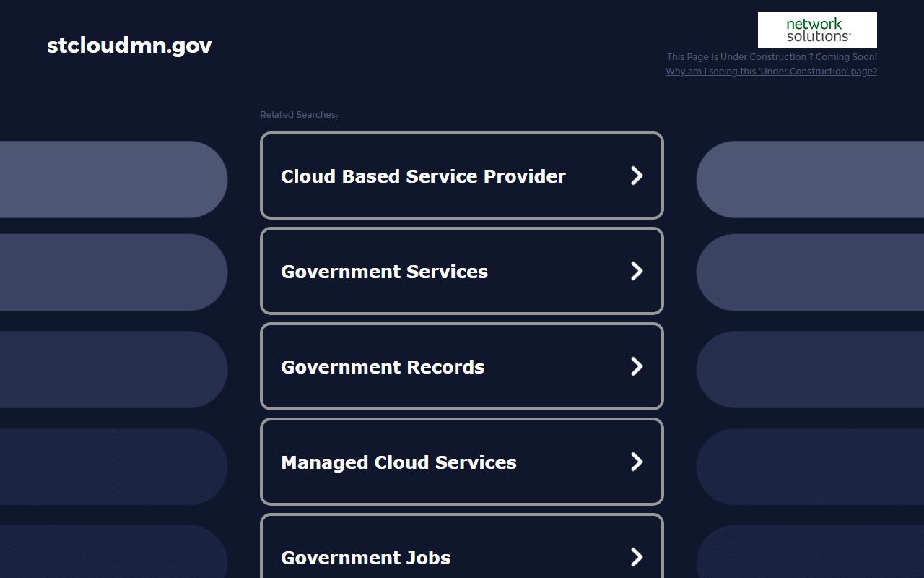This screenshot has height=578, width=924.
Task: Open the Government Records search result text
Action: pyautogui.click(x=383, y=367)
